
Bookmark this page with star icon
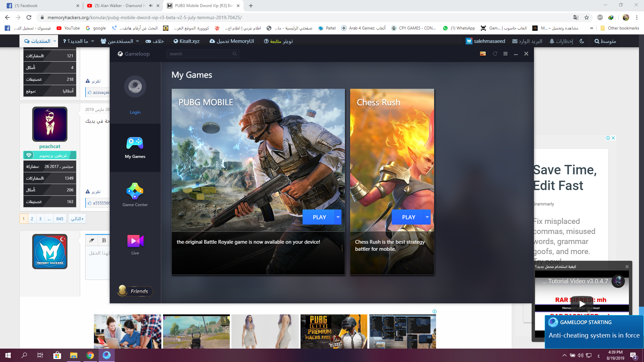pyautogui.click(x=587, y=17)
